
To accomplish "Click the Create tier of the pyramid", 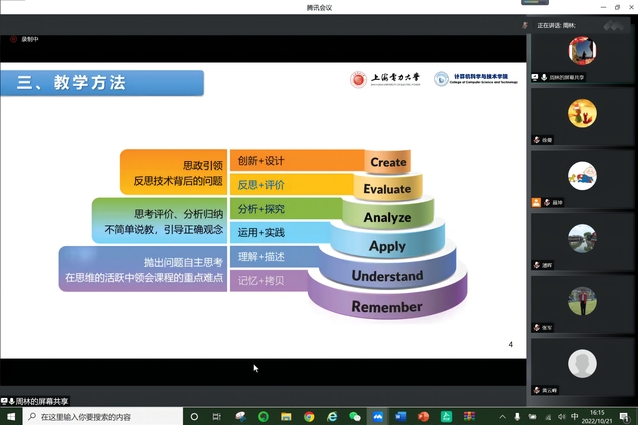I will (x=388, y=162).
